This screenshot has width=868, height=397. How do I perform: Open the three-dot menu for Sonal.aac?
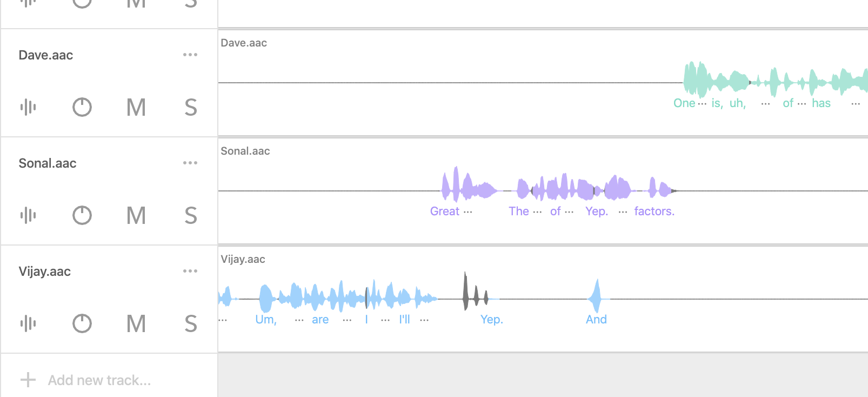coord(190,163)
